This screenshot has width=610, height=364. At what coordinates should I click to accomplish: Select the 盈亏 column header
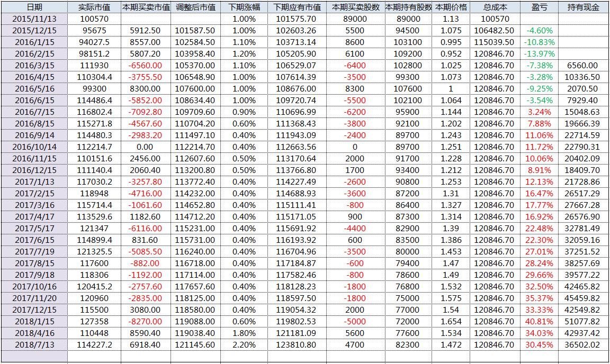click(539, 7)
